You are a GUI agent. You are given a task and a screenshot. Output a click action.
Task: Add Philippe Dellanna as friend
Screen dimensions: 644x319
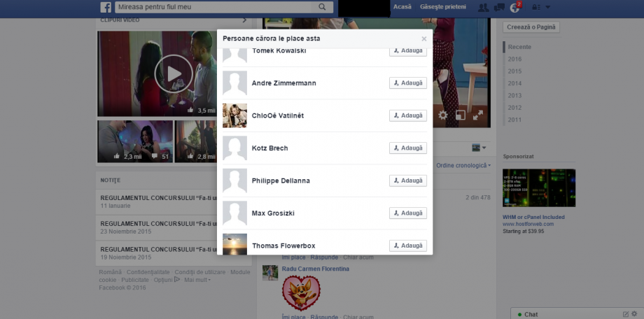tap(408, 180)
